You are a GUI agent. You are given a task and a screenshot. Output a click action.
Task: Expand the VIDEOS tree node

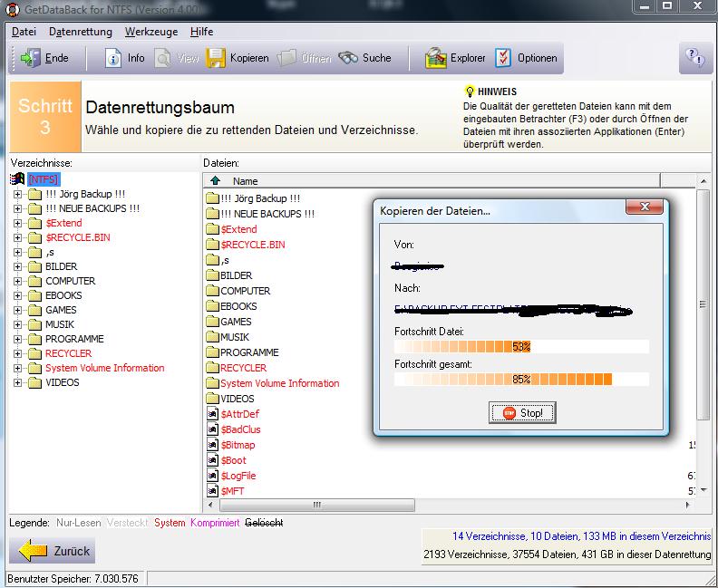(x=17, y=382)
